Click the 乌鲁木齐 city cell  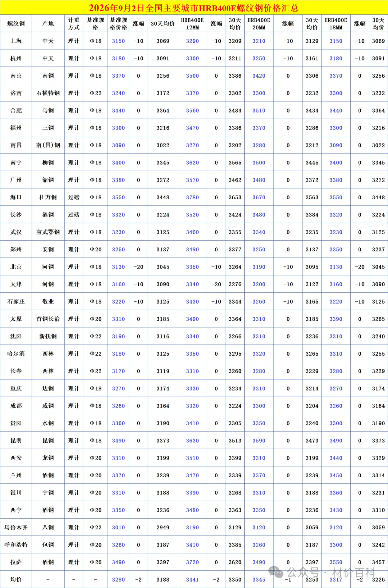16,527
